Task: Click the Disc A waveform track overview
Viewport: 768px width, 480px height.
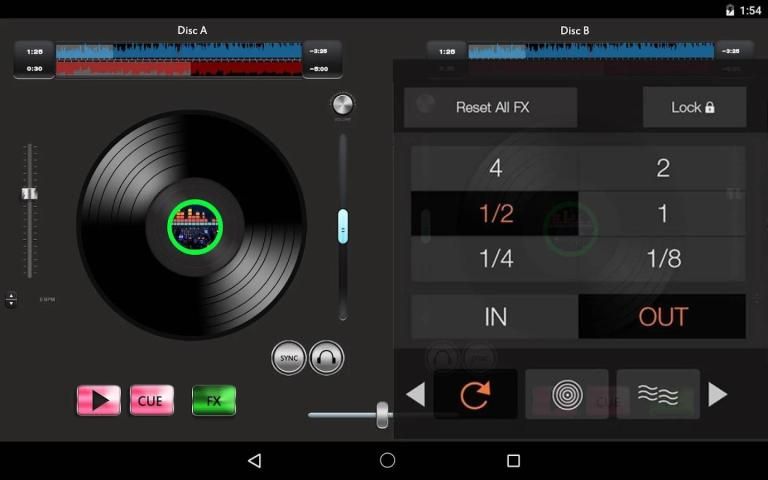Action: (178, 59)
